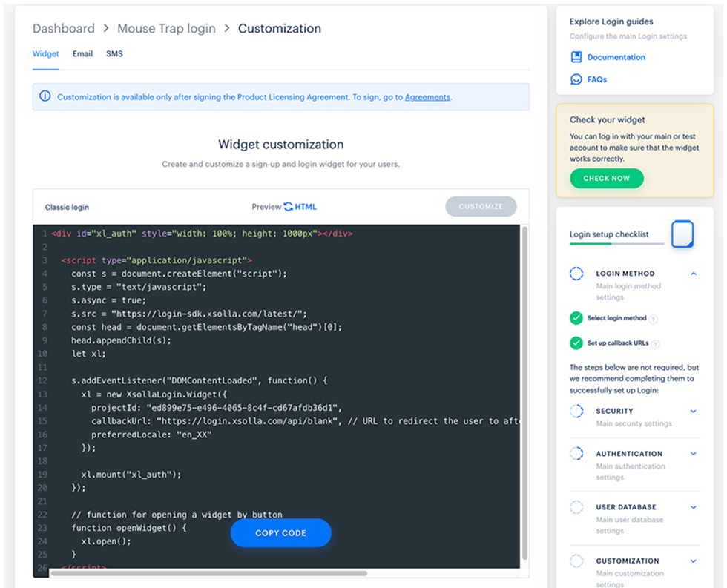Screen dimensions: 727x588
Task: Click the Customization progress circle icon
Action: pos(576,561)
